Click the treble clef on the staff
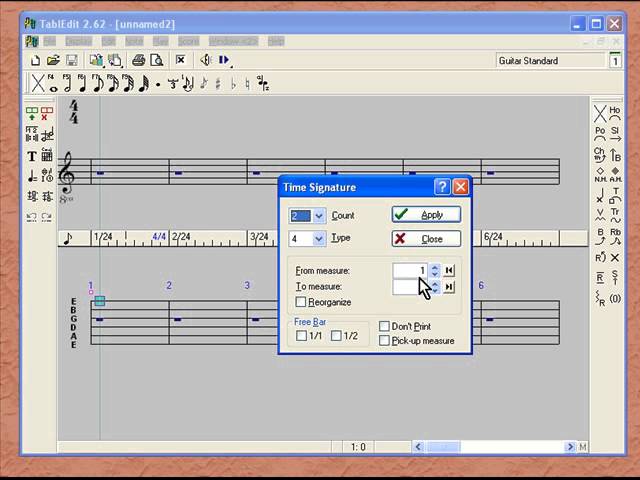The width and height of the screenshot is (640, 480). point(66,173)
